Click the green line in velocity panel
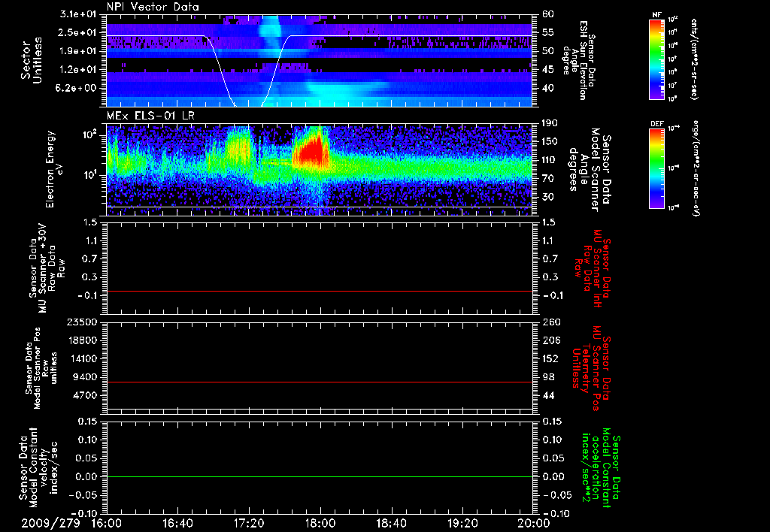Viewport: 770px width, 532px height. point(319,476)
